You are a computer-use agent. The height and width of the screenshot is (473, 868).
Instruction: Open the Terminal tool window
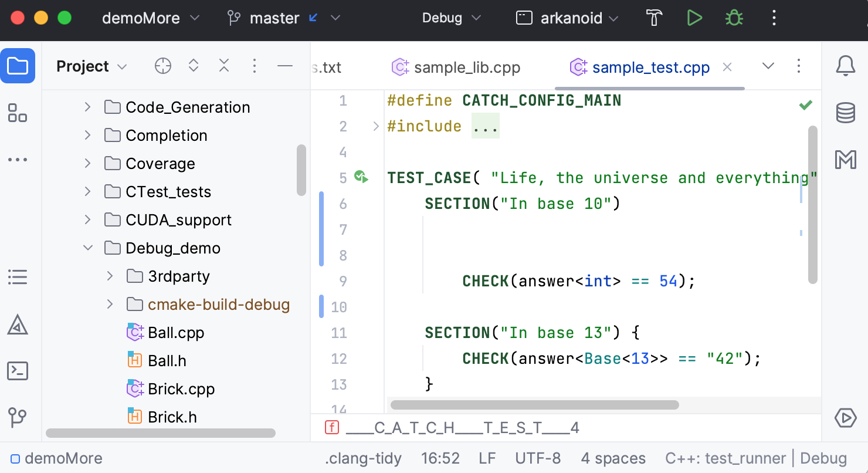[x=18, y=371]
